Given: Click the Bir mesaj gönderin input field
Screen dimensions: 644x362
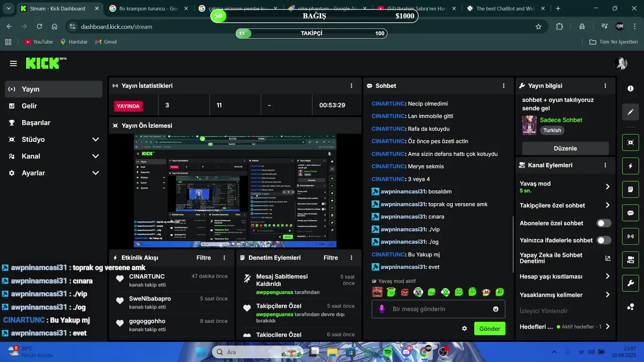Looking at the screenshot, I should click(x=438, y=309).
